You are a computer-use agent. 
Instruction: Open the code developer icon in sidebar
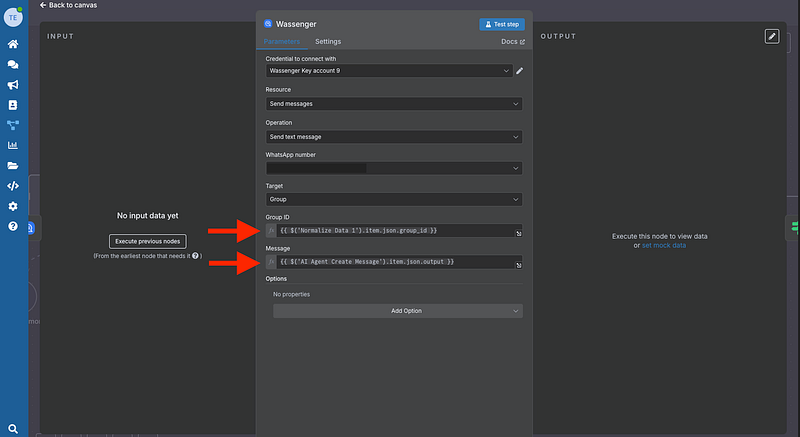tap(13, 185)
